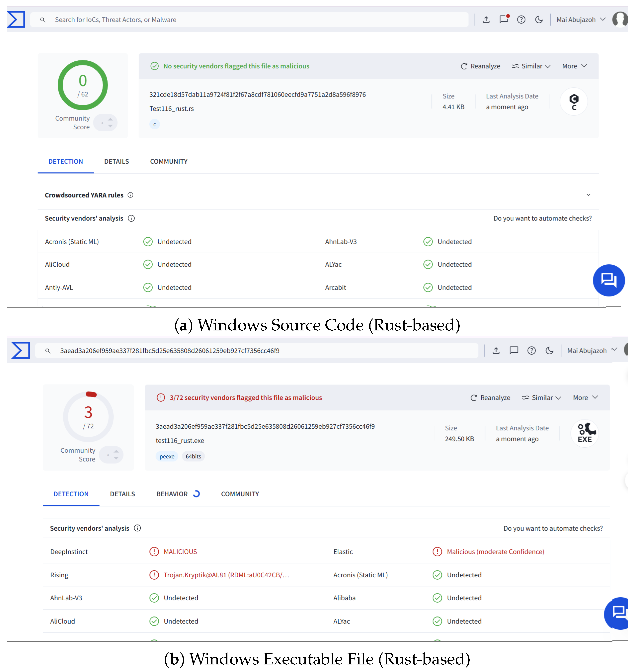The image size is (640, 672).
Task: Open Mai Abujazoh dropdown in top header
Action: pyautogui.click(x=581, y=19)
